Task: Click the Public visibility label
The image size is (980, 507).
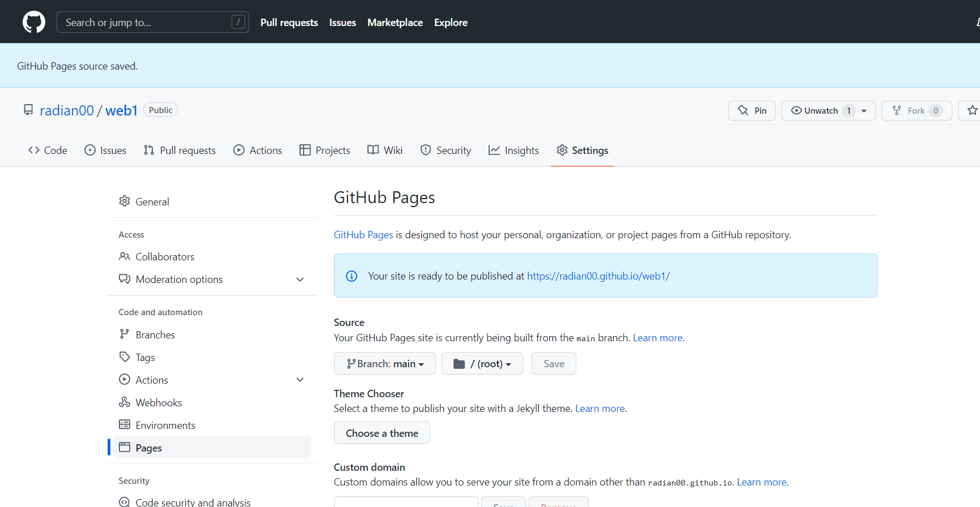Action: pos(161,110)
